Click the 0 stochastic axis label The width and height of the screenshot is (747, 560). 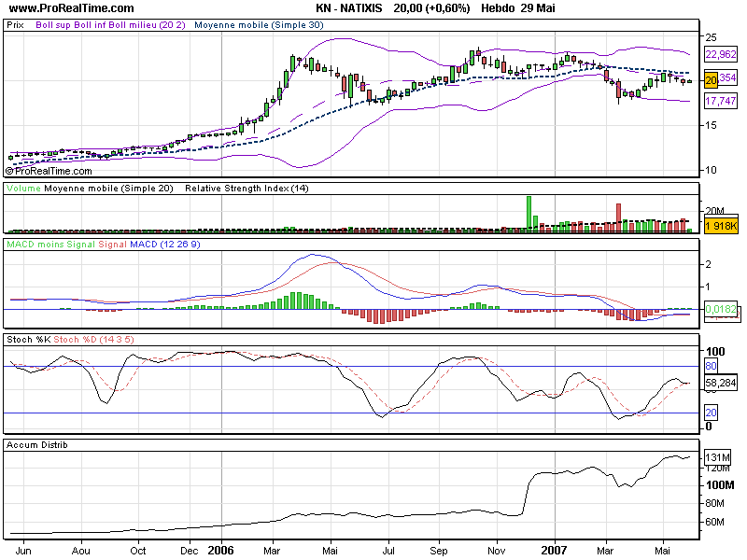[709, 427]
